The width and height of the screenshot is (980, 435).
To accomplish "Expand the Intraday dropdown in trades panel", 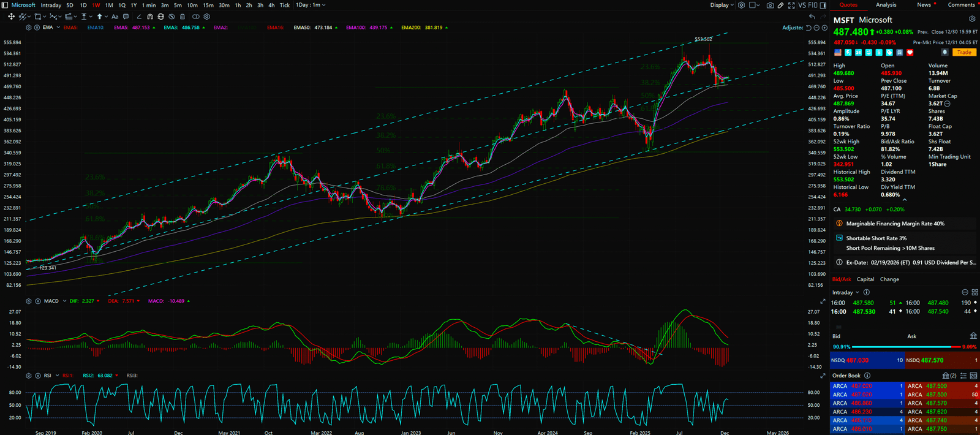I will pyautogui.click(x=845, y=292).
